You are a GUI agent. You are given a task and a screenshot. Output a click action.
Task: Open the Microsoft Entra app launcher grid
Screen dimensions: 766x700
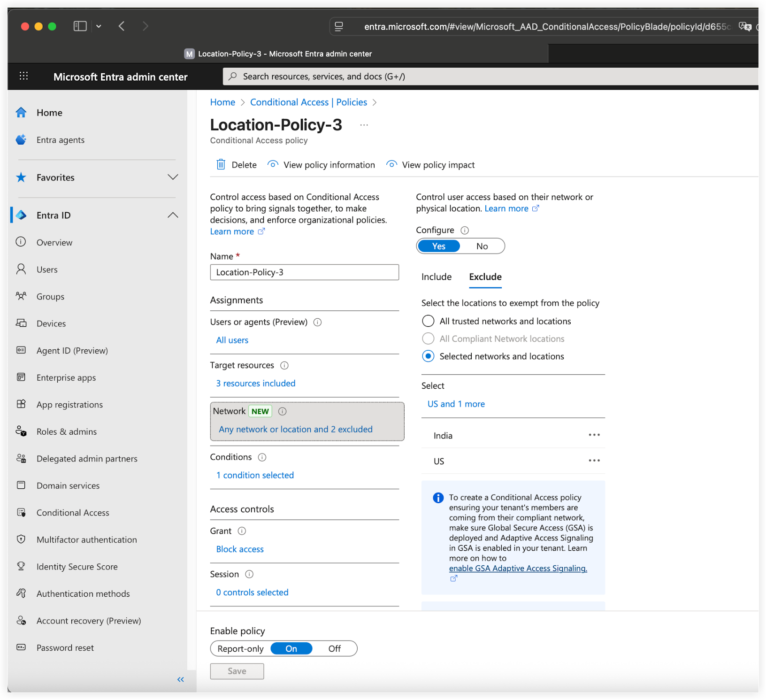pos(23,76)
